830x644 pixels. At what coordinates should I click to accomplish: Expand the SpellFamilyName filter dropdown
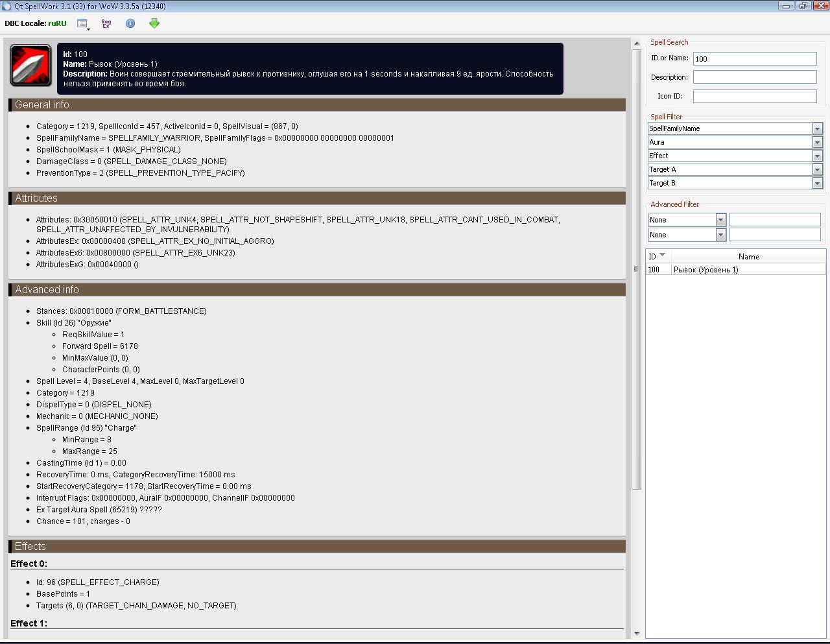(817, 128)
